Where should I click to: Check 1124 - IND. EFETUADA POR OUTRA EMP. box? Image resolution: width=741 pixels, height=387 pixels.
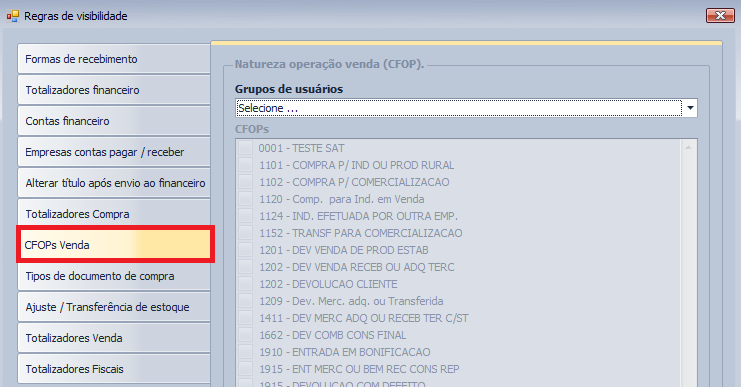point(245,216)
